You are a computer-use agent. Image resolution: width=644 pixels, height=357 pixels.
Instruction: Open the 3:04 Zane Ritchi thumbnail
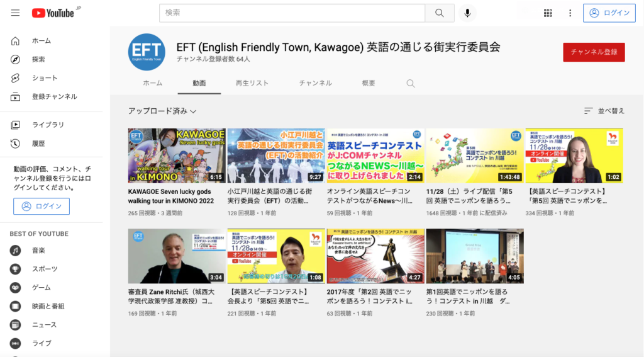click(177, 256)
